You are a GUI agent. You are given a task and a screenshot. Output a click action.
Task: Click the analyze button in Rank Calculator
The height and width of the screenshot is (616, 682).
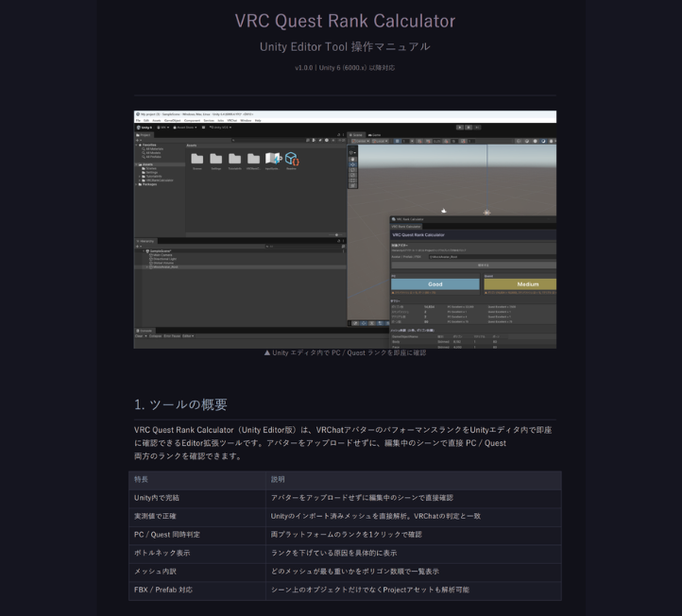point(473,265)
